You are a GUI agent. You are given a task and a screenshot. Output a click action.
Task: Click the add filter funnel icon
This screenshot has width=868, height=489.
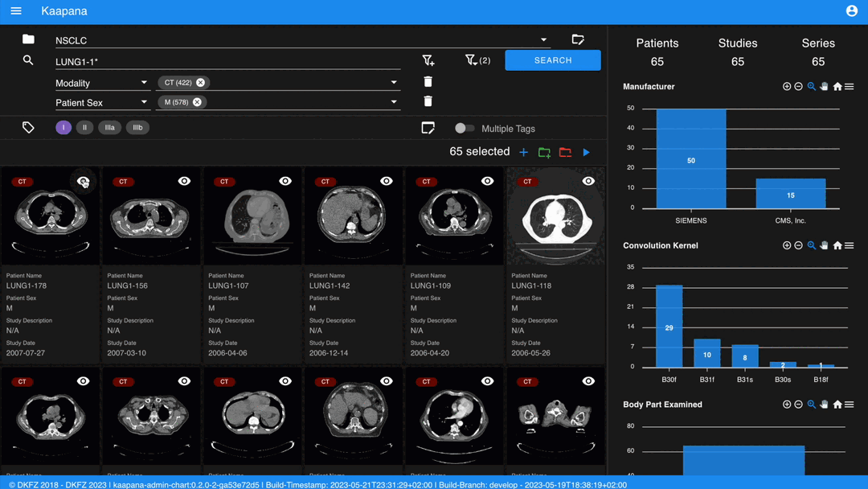pos(428,60)
